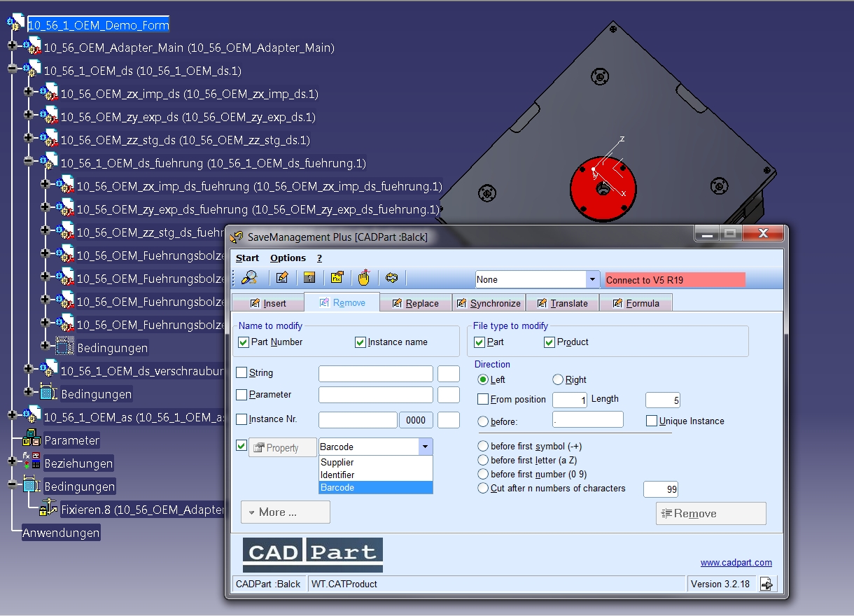This screenshot has width=854, height=616.
Task: Click the pencil edit icon in toolbar
Action: pos(282,278)
